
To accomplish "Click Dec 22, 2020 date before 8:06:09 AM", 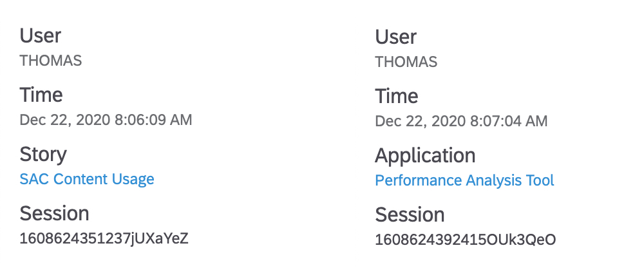I will click(x=65, y=120).
